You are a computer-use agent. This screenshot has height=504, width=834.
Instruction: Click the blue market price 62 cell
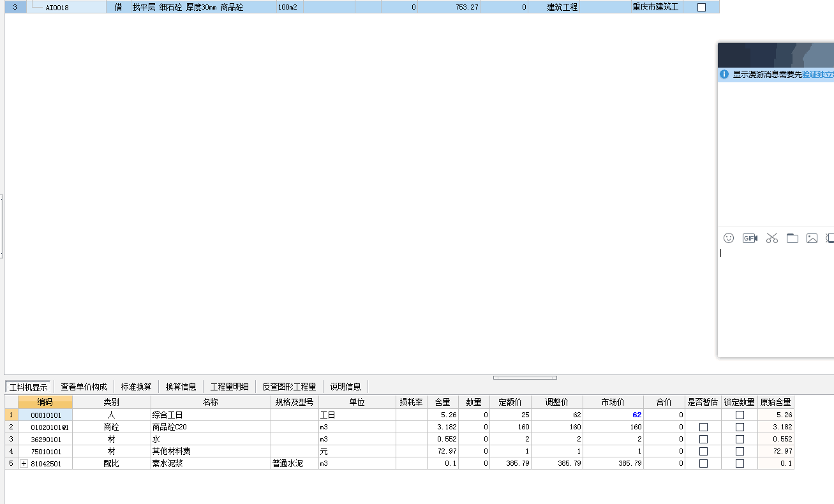coord(613,415)
